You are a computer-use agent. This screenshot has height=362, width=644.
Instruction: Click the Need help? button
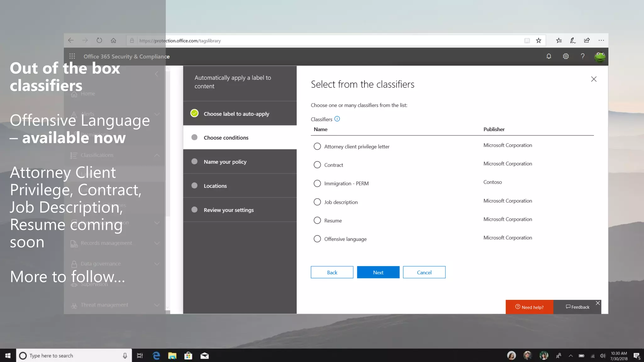pyautogui.click(x=529, y=307)
